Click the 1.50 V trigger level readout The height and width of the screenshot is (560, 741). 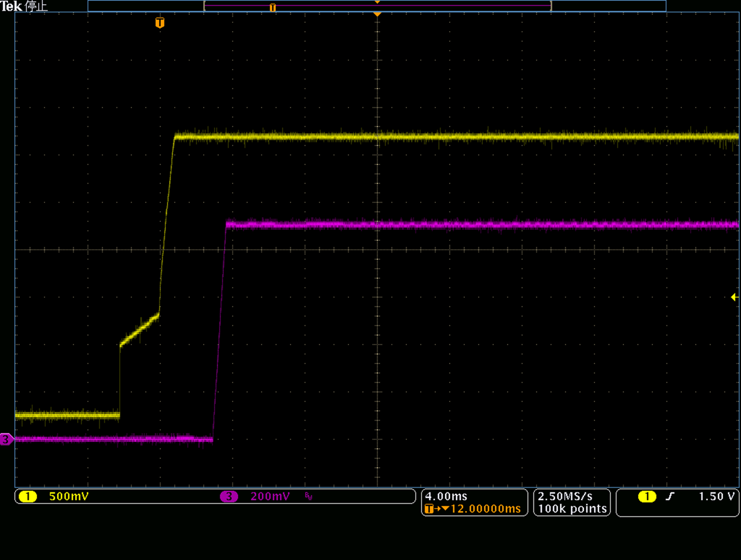(716, 496)
